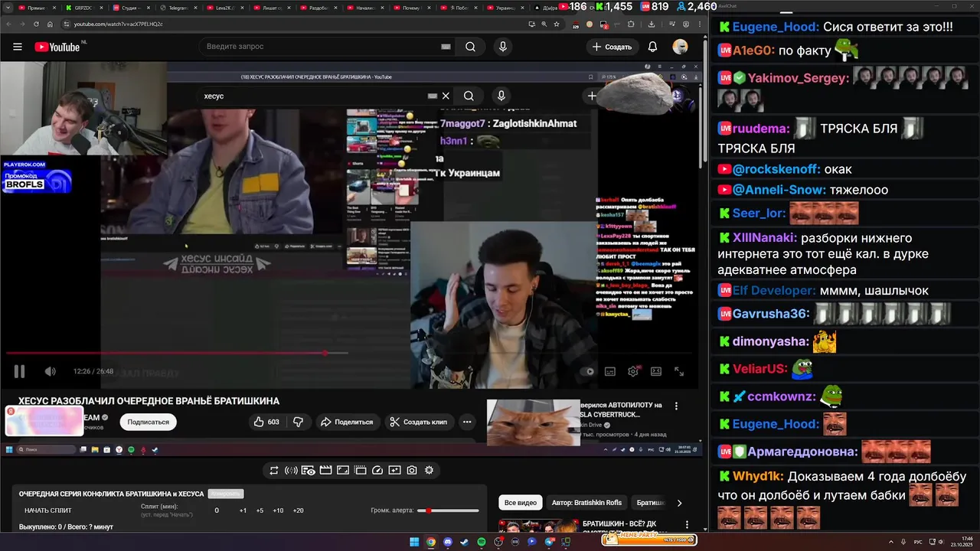Add +10 minutes to the split
The image size is (980, 551).
pyautogui.click(x=278, y=510)
